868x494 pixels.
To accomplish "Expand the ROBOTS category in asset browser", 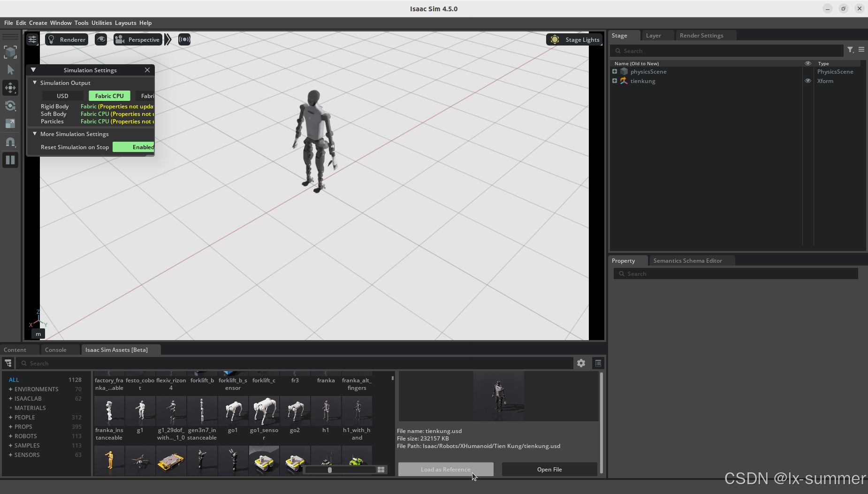I will click(10, 436).
